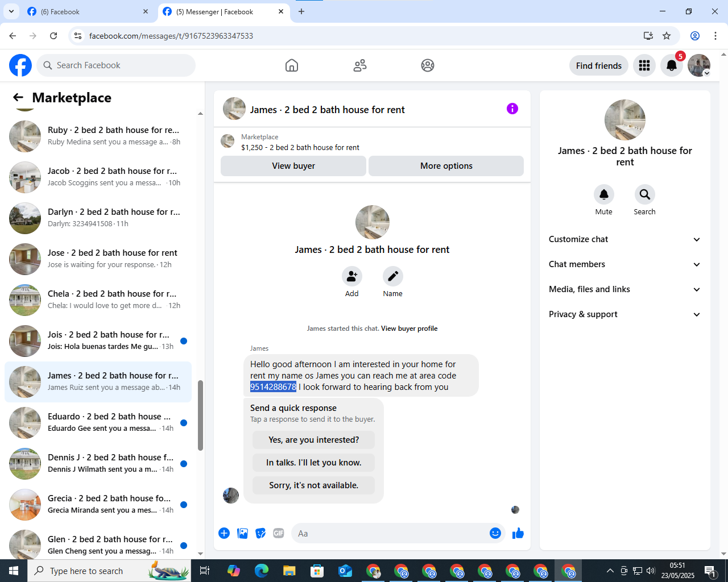
Task: Open the notifications bell with badge 5
Action: tap(672, 65)
